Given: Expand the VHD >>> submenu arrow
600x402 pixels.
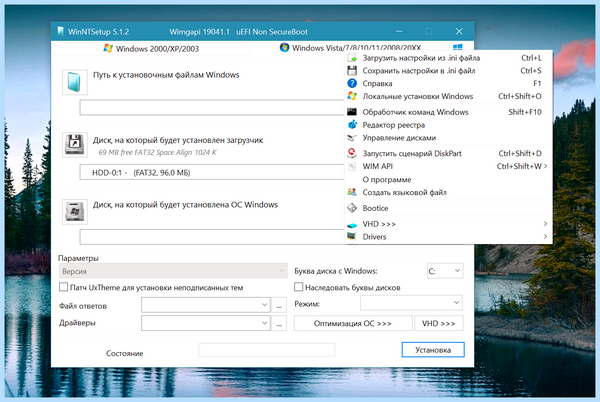Looking at the screenshot, I should point(545,223).
